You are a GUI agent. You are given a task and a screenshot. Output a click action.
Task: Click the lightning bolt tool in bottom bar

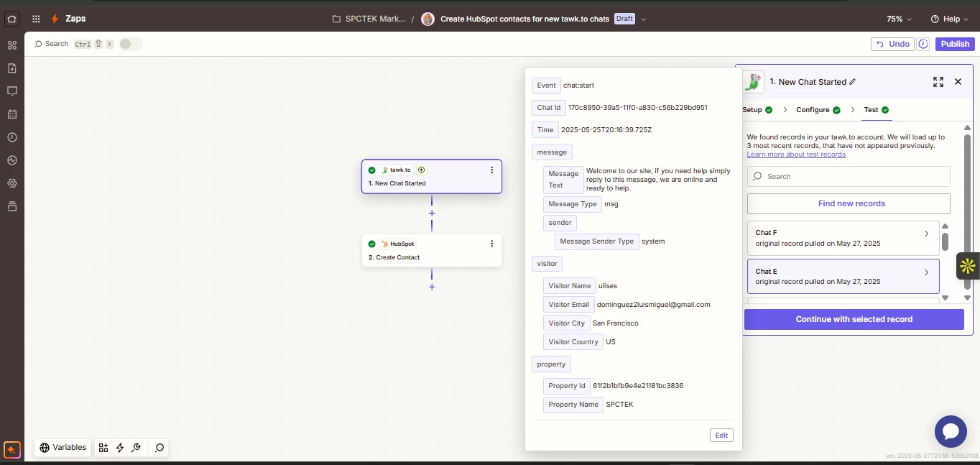point(120,448)
